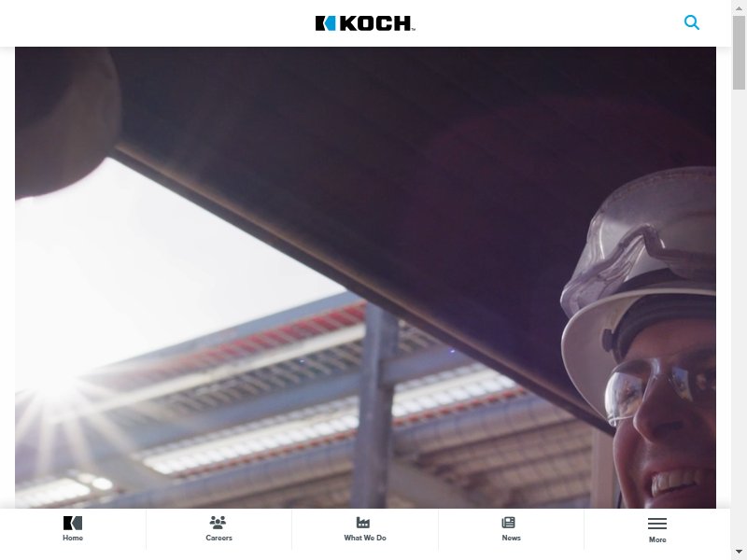The width and height of the screenshot is (747, 560).
Task: Click the scrollbar down arrow
Action: pos(739,552)
